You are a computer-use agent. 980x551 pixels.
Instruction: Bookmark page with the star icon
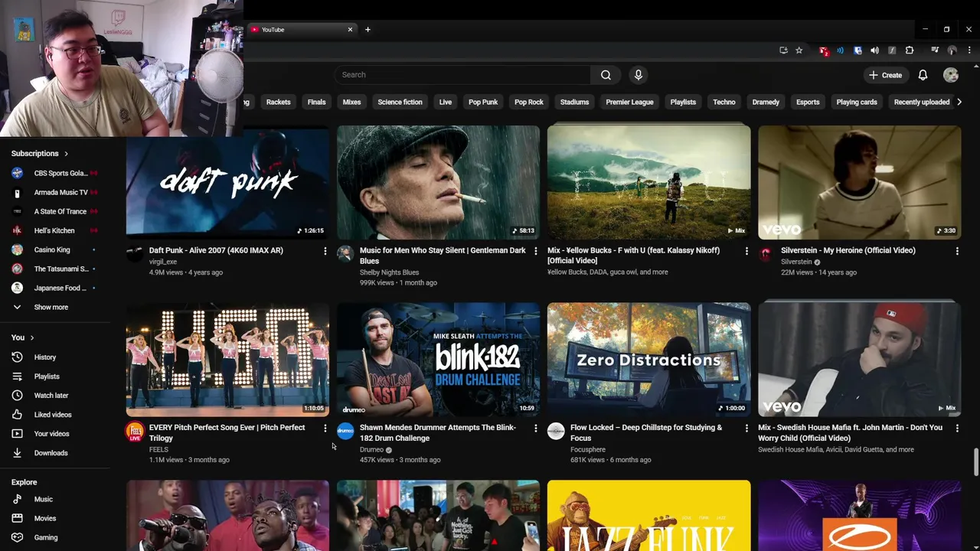(x=799, y=51)
